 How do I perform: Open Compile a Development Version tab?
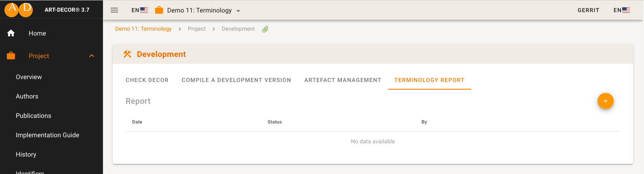coord(236,80)
